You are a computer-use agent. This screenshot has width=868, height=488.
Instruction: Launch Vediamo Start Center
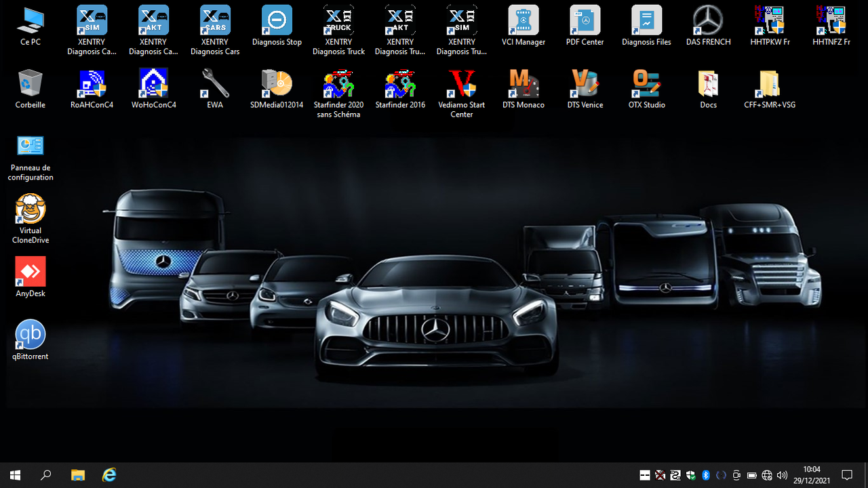pyautogui.click(x=462, y=94)
